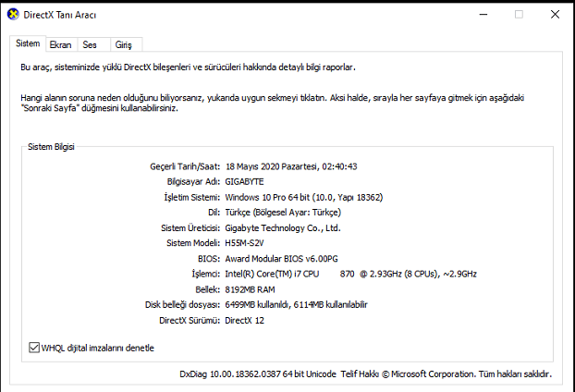Click the DxDiag 10.00.18362.0387 version text
Viewport: 575px width, 392px height.
230,374
